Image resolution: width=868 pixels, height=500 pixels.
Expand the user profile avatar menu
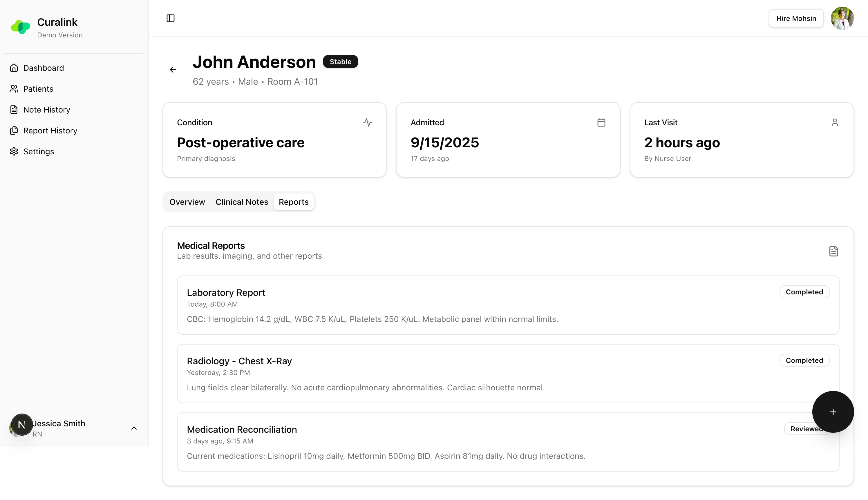pyautogui.click(x=842, y=18)
